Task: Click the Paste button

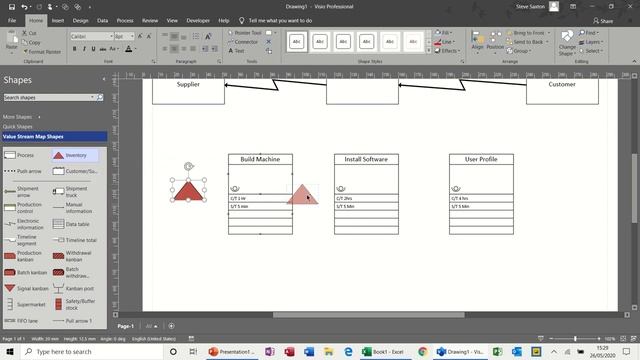Action: pyautogui.click(x=11, y=42)
